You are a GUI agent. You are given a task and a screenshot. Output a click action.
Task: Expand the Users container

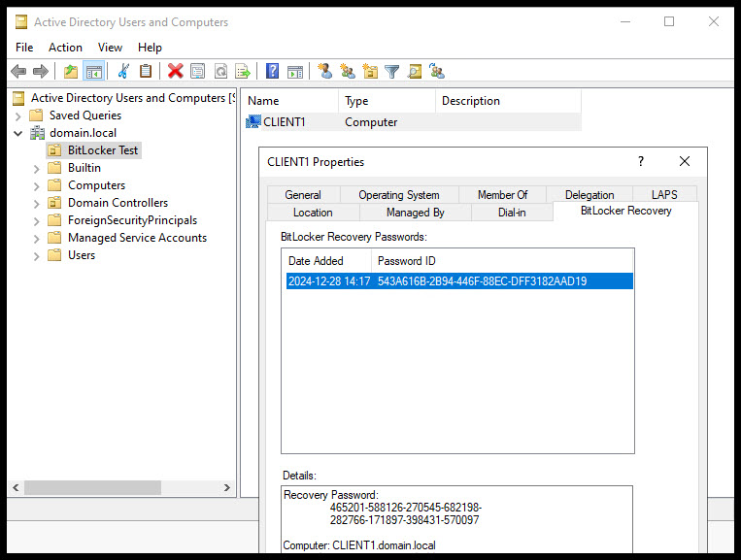tap(36, 255)
